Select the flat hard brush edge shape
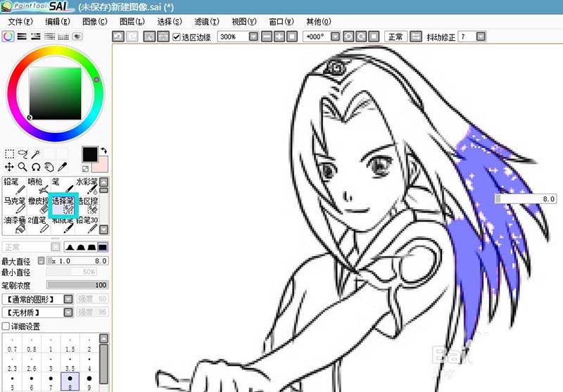Image resolution: width=563 pixels, height=392 pixels. (x=102, y=247)
